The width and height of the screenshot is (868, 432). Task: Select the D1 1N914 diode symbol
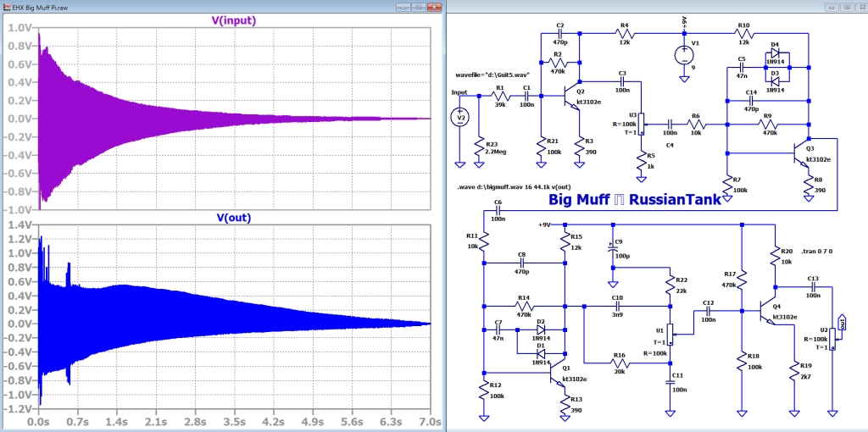[x=541, y=353]
